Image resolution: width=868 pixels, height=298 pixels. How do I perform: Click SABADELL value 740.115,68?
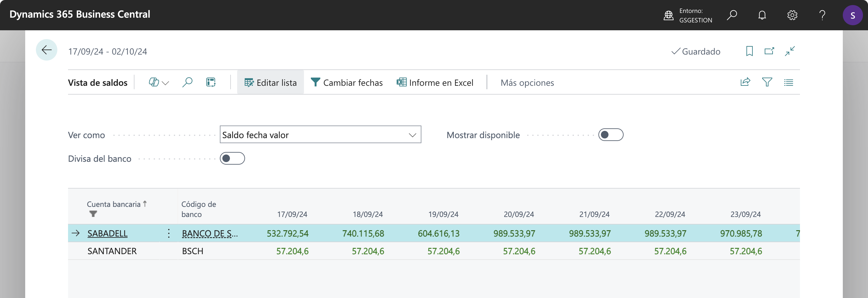point(363,233)
